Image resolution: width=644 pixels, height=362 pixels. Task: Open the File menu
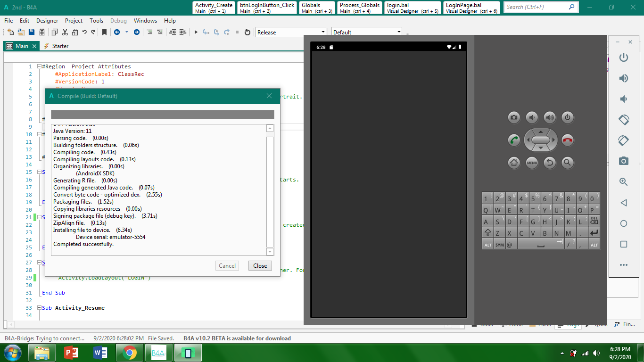(8, 21)
